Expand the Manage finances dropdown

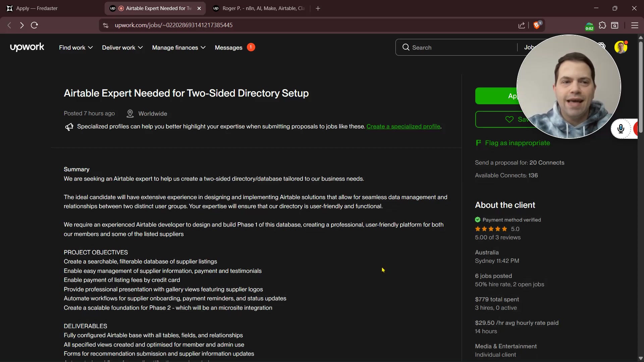179,48
